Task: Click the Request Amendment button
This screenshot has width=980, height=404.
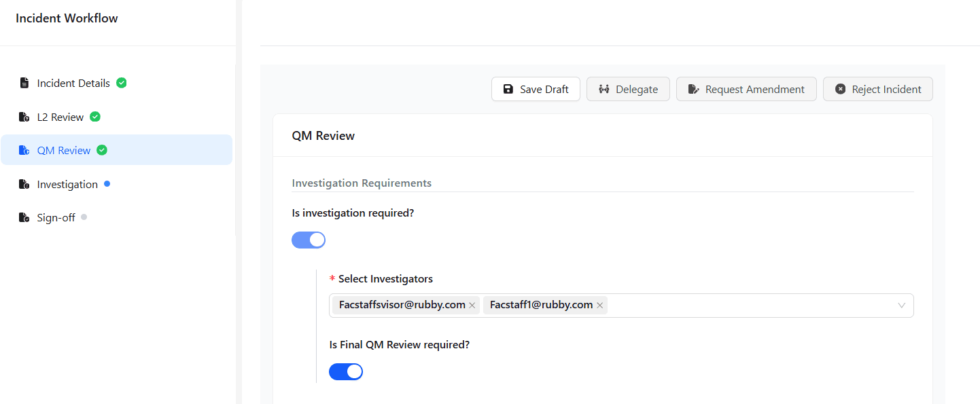Action: 746,89
